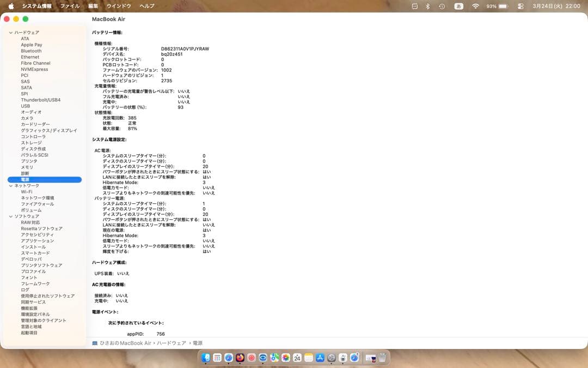
Task: Select Wi-Fi under ネットワーク
Action: coord(27,192)
